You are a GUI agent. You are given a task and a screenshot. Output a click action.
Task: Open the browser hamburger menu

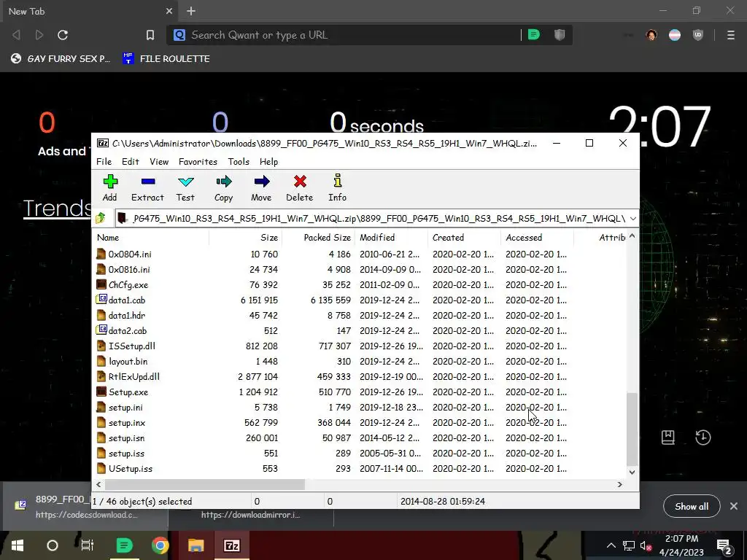730,35
